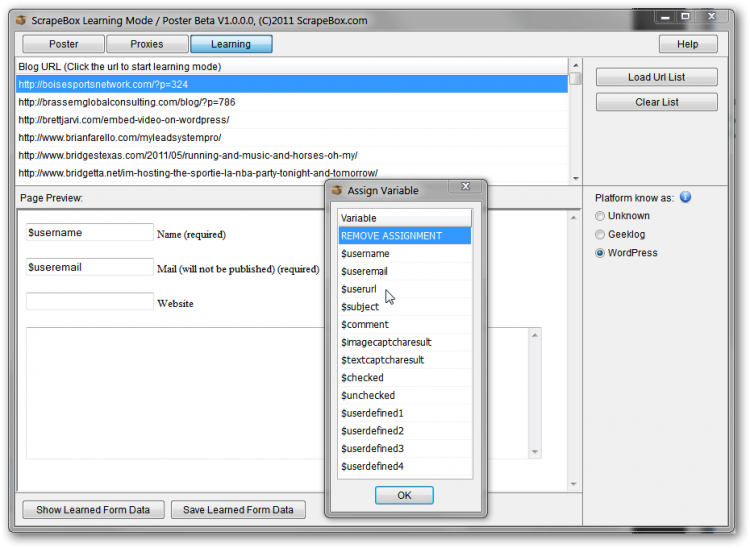This screenshot has height=548, width=750.
Task: Select the bridgetta.net nba-party URL
Action: 292,173
